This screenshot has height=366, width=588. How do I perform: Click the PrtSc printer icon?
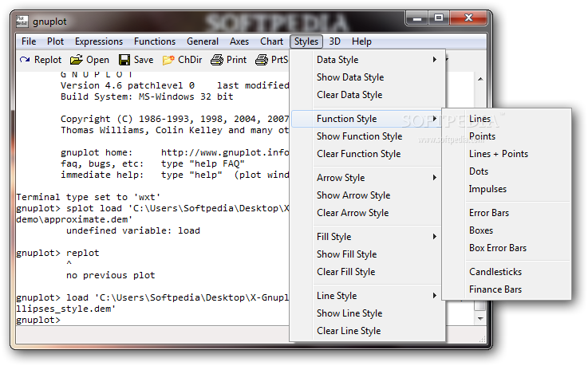point(262,60)
